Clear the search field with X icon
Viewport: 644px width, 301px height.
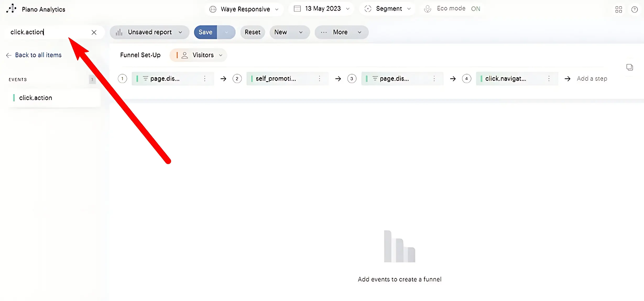tap(94, 32)
